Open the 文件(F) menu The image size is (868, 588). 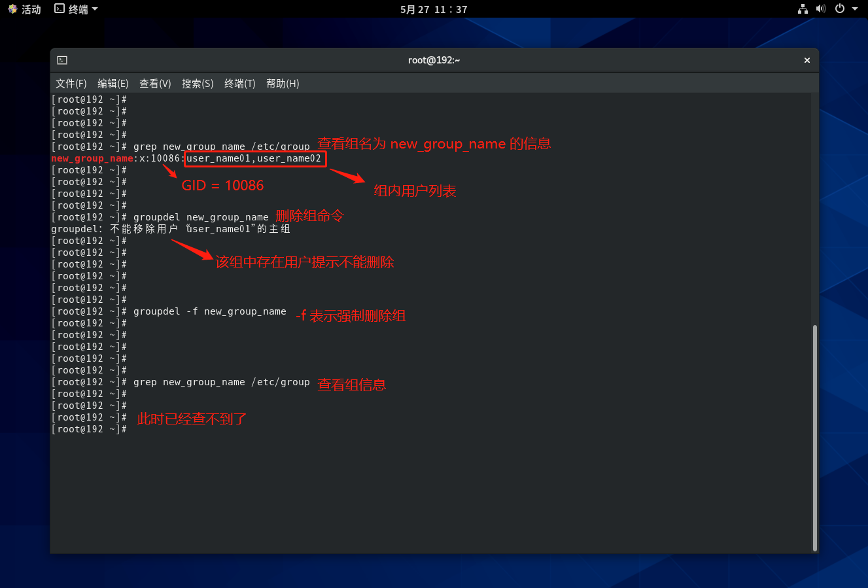click(x=71, y=84)
